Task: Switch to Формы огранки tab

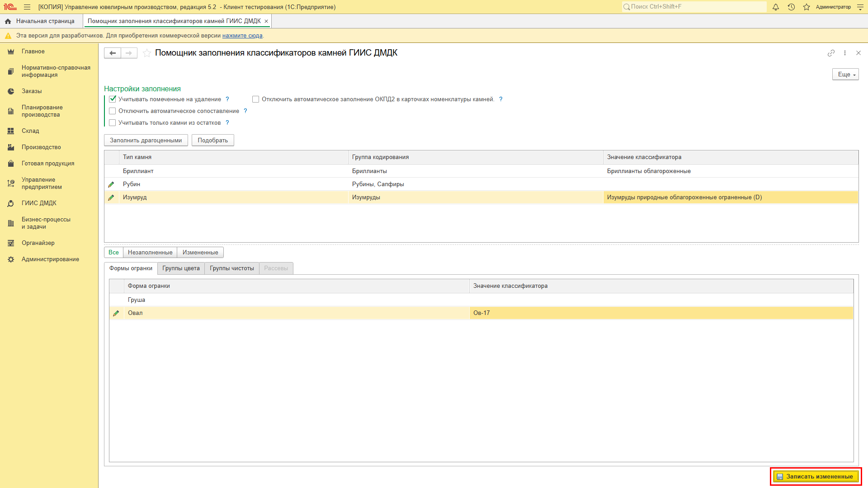Action: [131, 268]
